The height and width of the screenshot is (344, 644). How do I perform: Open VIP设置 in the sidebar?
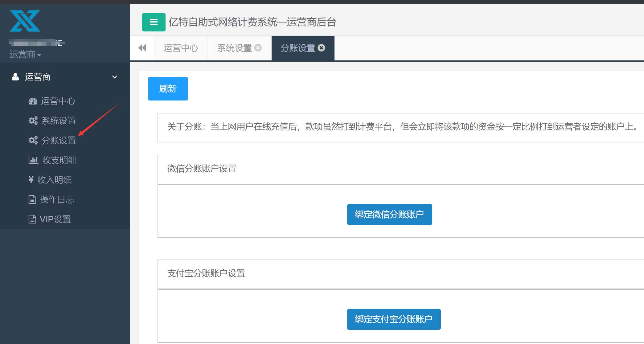[55, 219]
